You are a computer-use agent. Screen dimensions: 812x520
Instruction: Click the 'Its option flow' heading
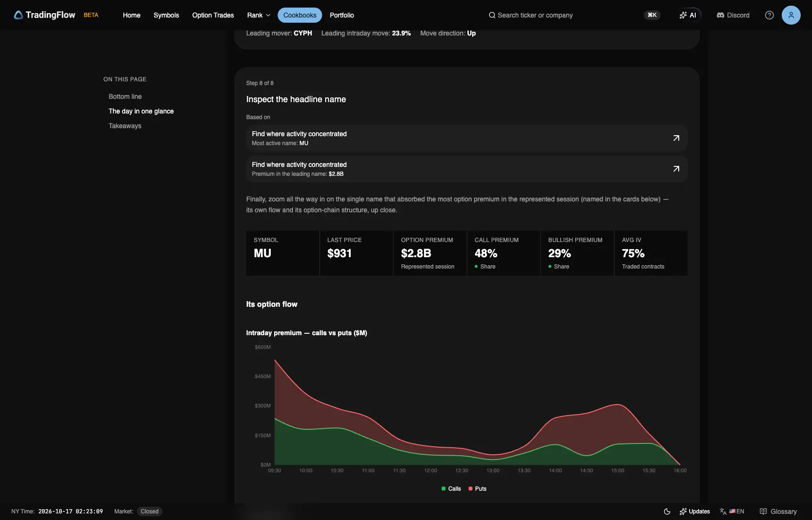pos(272,304)
